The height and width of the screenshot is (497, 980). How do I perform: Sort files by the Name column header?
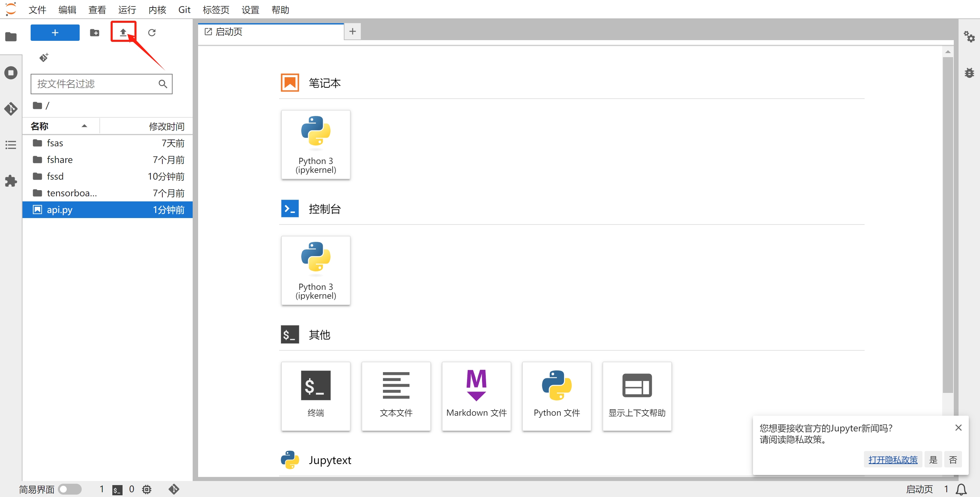(61, 126)
